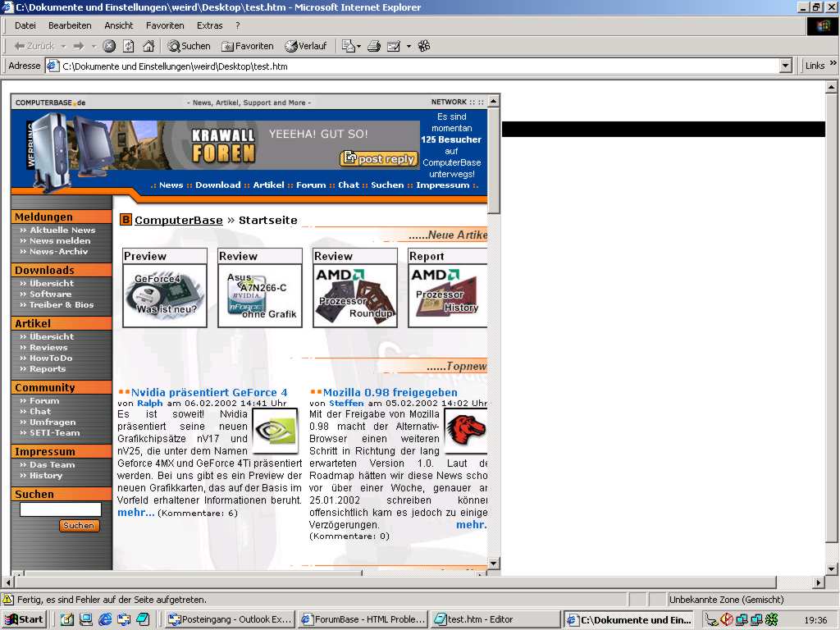Open the Internet Explorer quick launch icon
Image resolution: width=840 pixels, height=630 pixels.
[x=105, y=620]
